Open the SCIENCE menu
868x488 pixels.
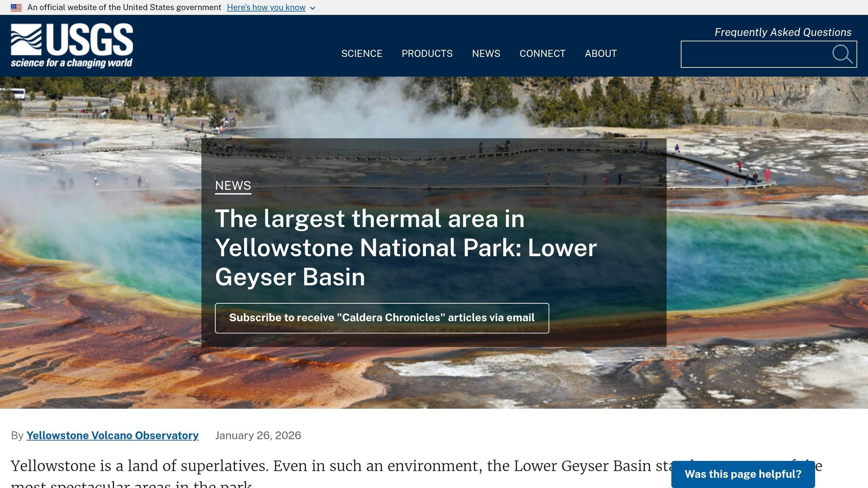point(362,53)
